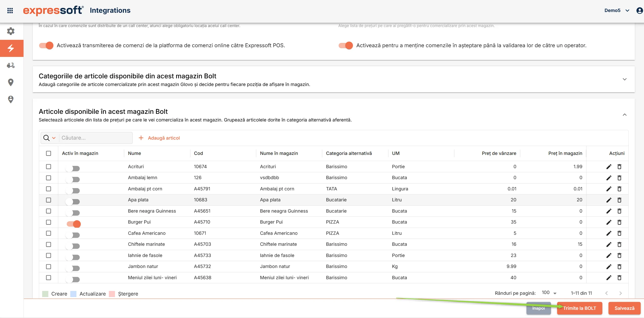Go to the next table page
Screen dimensions: 644x318
[x=620, y=293]
